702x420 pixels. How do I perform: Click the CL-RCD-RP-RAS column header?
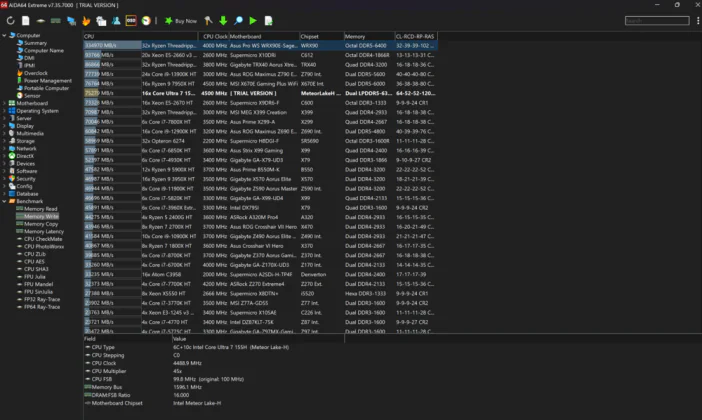point(415,36)
